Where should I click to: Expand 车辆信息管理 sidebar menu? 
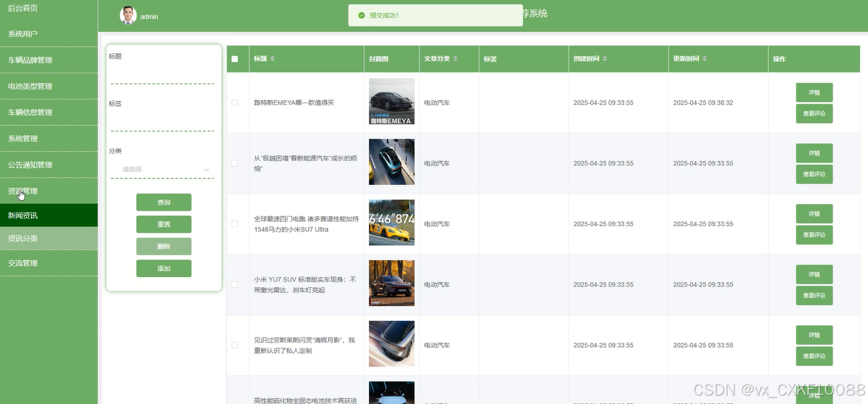(x=49, y=112)
